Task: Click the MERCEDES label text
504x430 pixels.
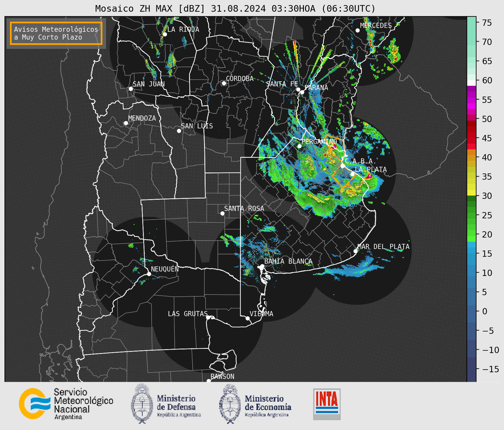Action: pyautogui.click(x=376, y=25)
